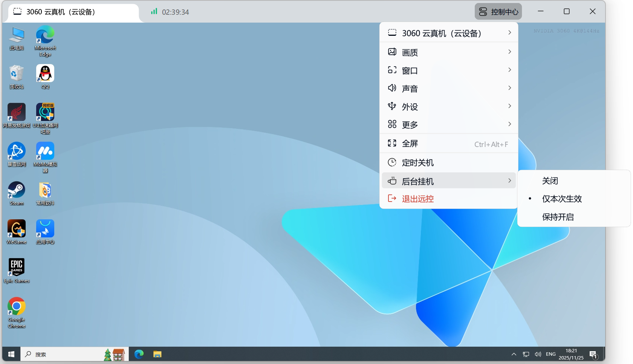Click the 控制中心 button in title bar
Image resolution: width=633 pixels, height=364 pixels.
pyautogui.click(x=498, y=12)
